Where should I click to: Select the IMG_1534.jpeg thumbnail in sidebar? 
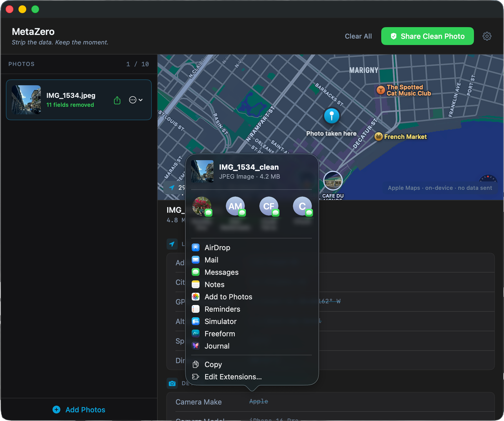click(x=26, y=100)
